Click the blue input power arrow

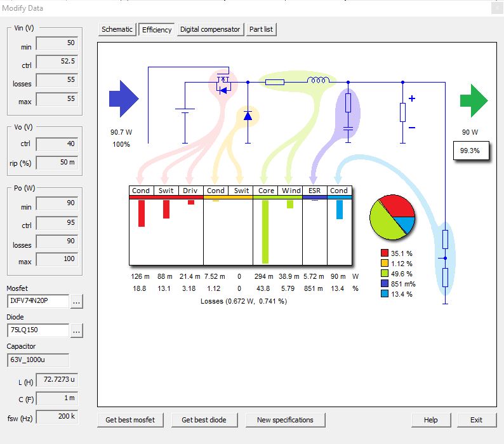(123, 100)
